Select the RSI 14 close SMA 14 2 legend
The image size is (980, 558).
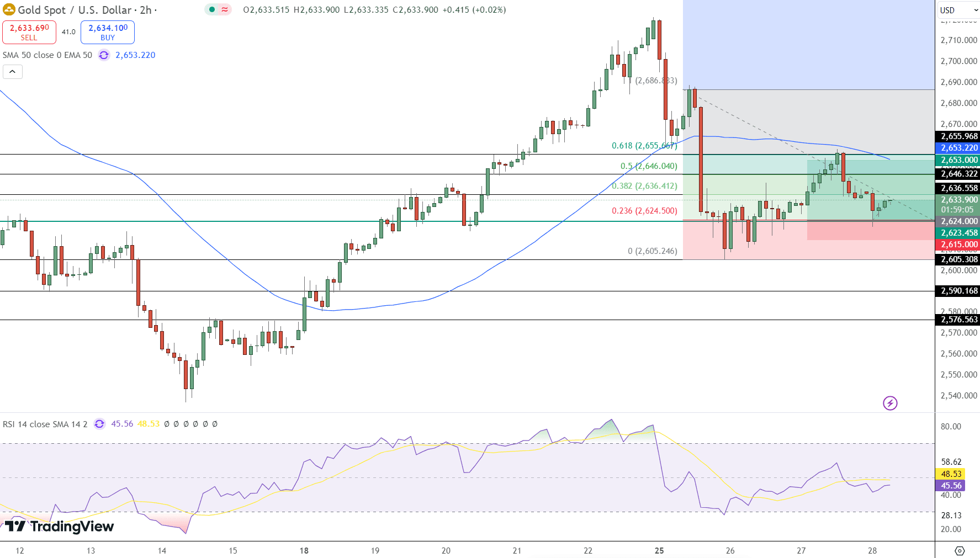pos(45,424)
